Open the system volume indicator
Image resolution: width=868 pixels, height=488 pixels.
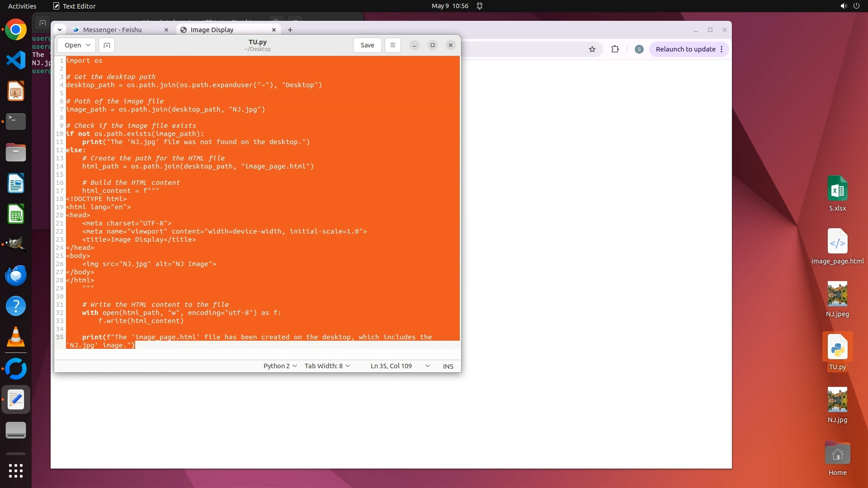(843, 6)
